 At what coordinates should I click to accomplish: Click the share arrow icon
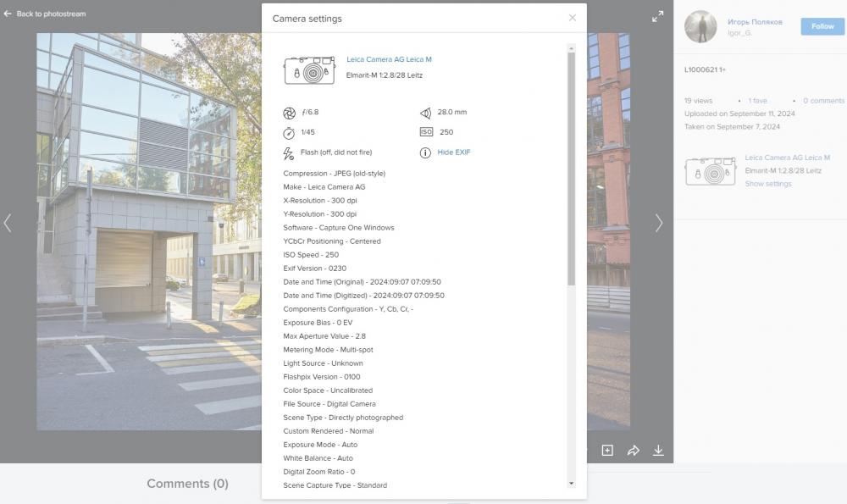pos(633,450)
